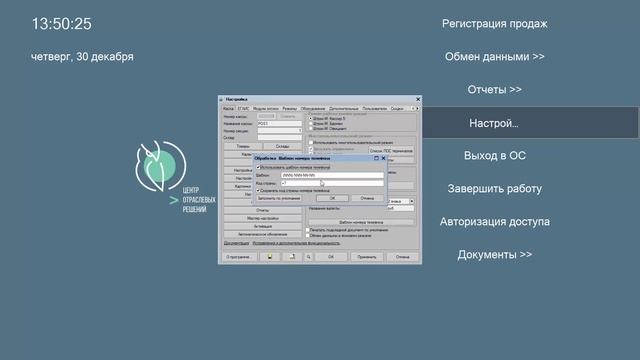Click the Склад input field
Viewport: 640px width, 360px height.
(280, 138)
